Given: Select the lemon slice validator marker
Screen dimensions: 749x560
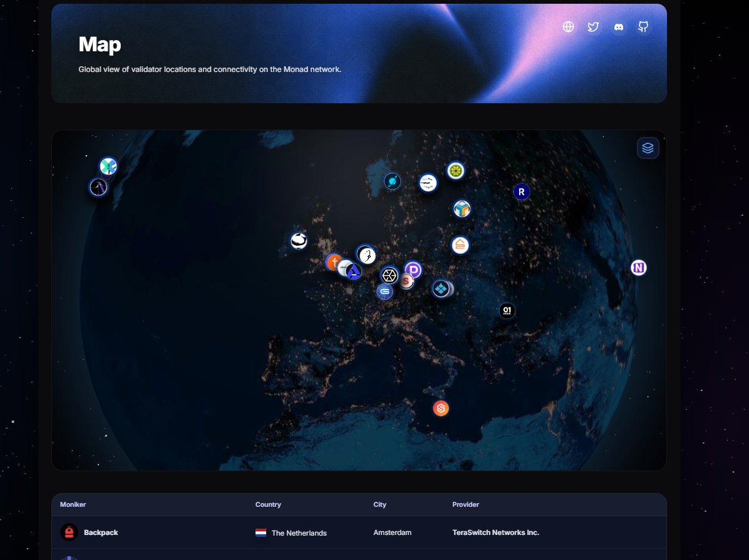Looking at the screenshot, I should (x=456, y=170).
